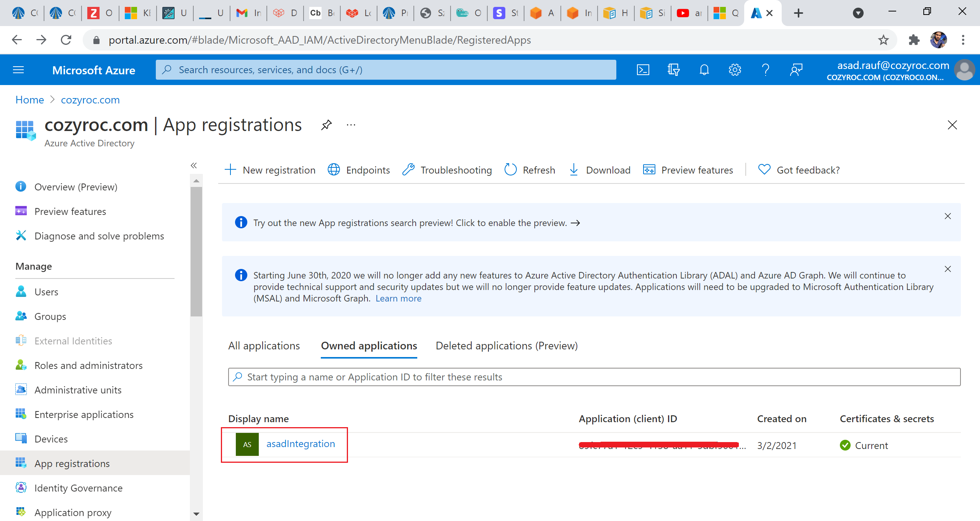The image size is (980, 521).
Task: Refresh the app registrations list
Action: [x=529, y=170]
